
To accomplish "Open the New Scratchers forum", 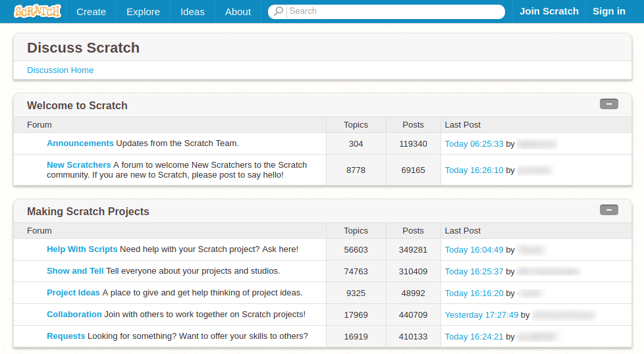I will pyautogui.click(x=79, y=165).
